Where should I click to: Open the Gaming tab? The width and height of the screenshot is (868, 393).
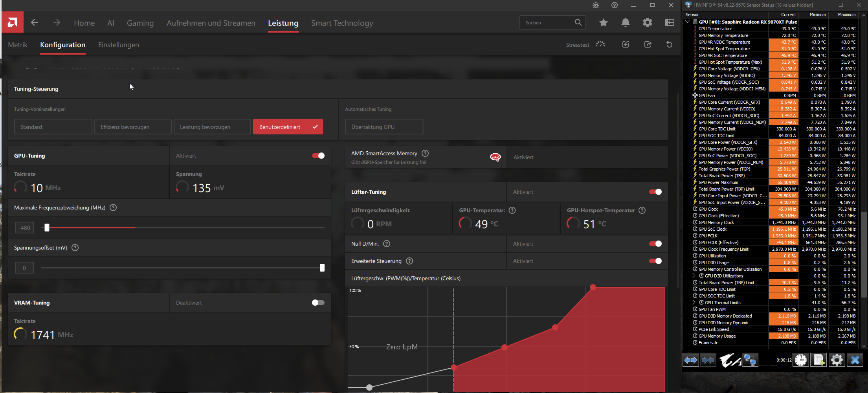point(140,23)
